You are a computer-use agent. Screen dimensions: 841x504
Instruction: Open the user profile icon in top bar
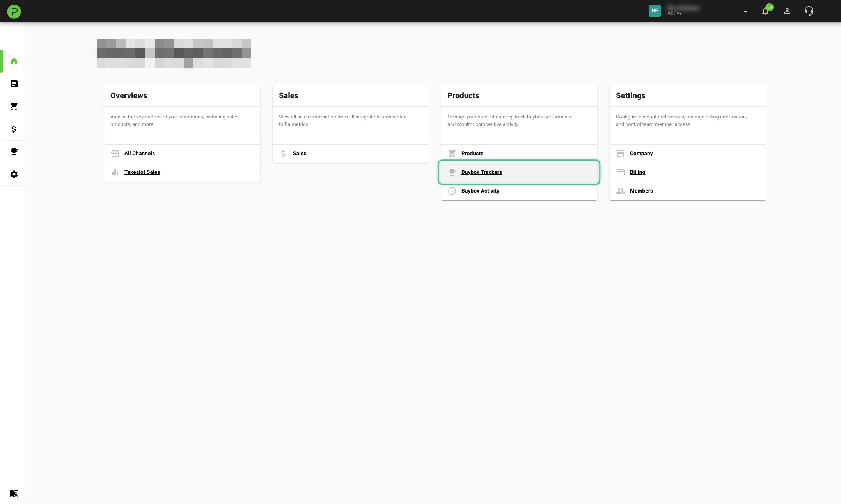tap(787, 11)
